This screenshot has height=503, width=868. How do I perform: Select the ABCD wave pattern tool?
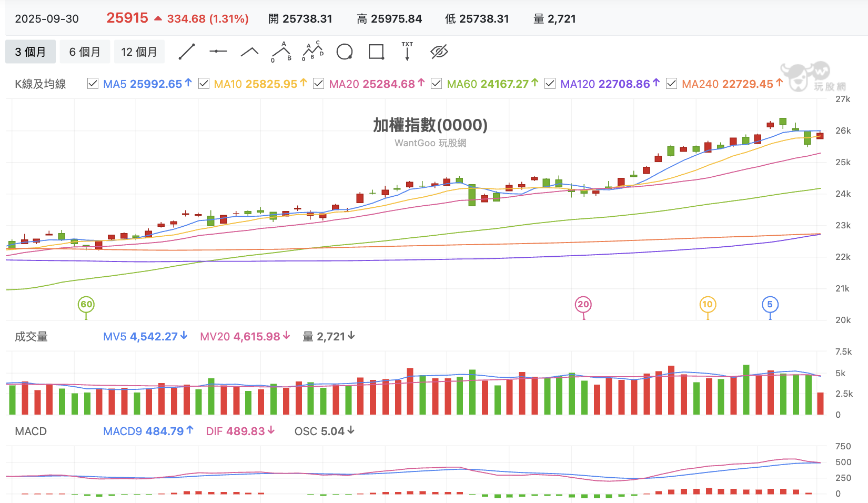(x=313, y=52)
